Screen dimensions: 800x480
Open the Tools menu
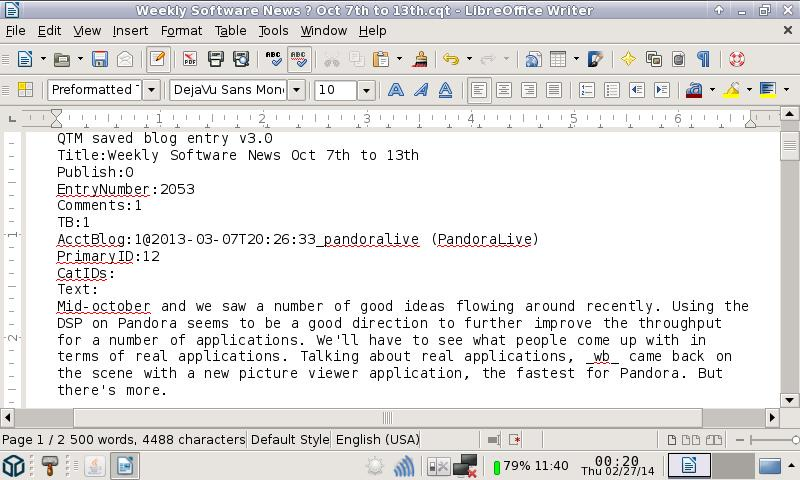point(273,31)
